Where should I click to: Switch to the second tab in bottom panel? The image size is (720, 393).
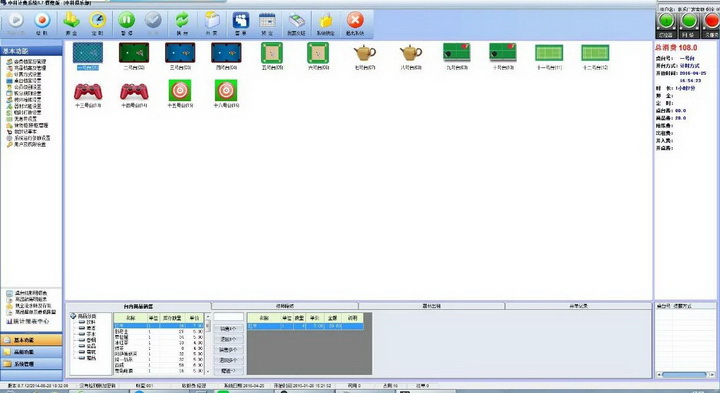(x=285, y=306)
